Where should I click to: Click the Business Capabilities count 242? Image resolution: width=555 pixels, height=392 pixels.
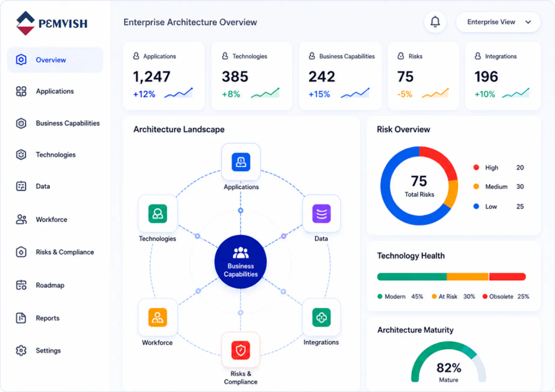click(x=322, y=77)
